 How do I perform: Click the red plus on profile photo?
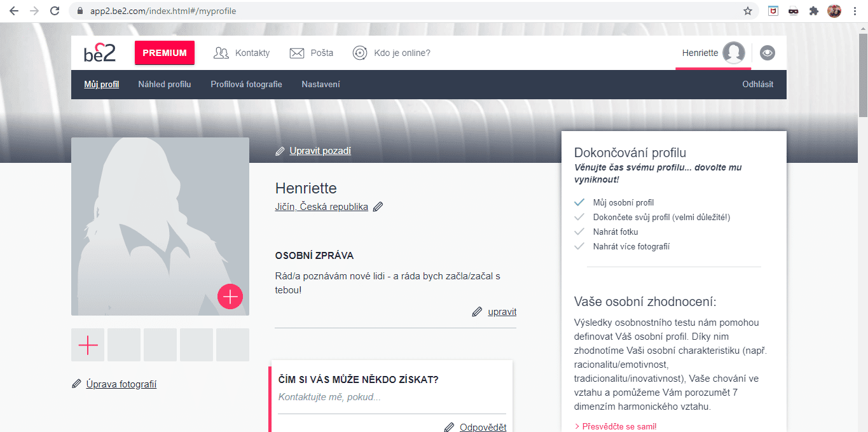coord(230,296)
